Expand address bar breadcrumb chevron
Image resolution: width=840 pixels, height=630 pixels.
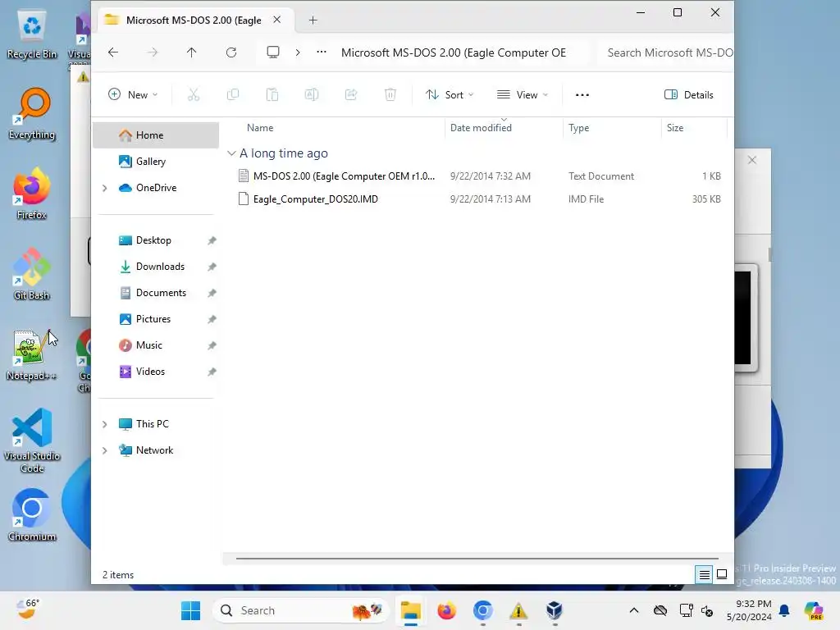click(x=298, y=52)
